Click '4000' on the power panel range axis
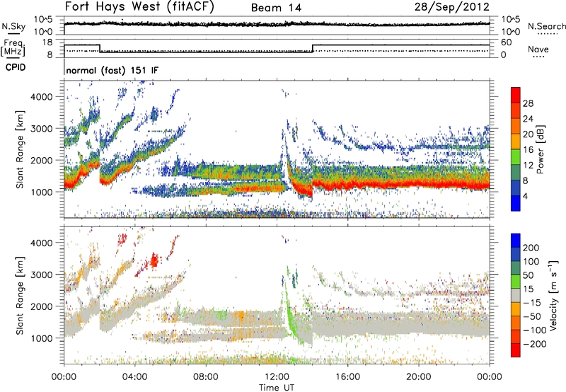Image resolution: width=566 pixels, height=392 pixels. (x=41, y=97)
